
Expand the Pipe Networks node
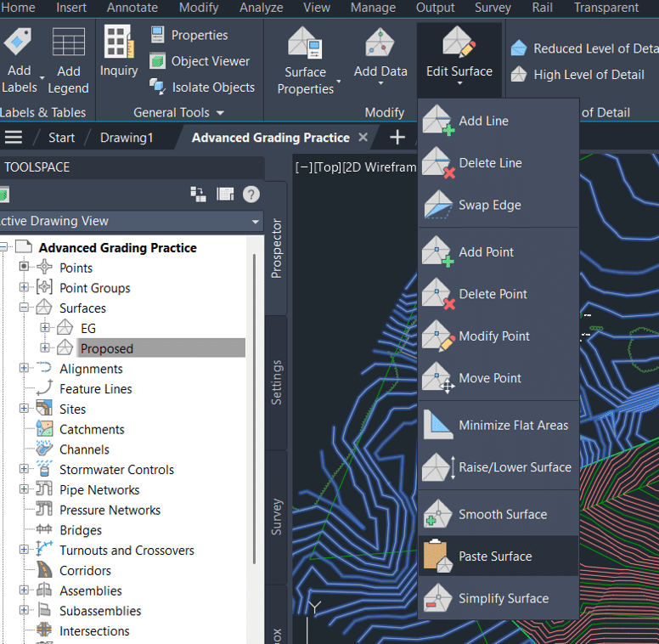(24, 489)
